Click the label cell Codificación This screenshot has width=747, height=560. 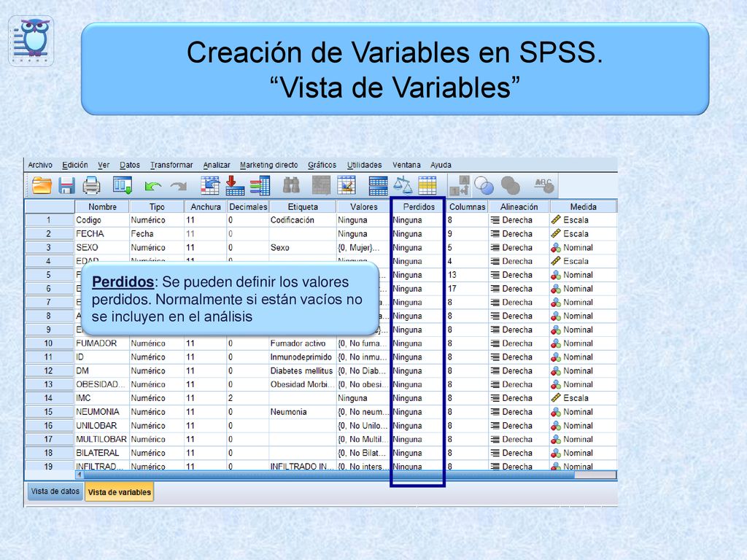coord(303,220)
